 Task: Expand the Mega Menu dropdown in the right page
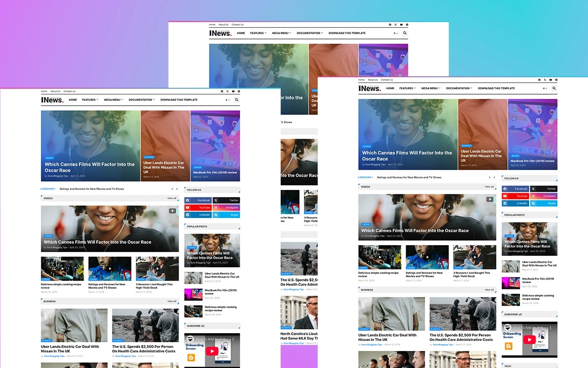430,88
